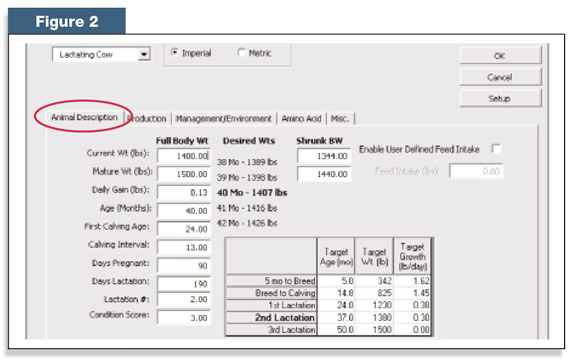Click the Shrunk BW 1440.00 field
Image resolution: width=575 pixels, height=363 pixels.
click(324, 174)
